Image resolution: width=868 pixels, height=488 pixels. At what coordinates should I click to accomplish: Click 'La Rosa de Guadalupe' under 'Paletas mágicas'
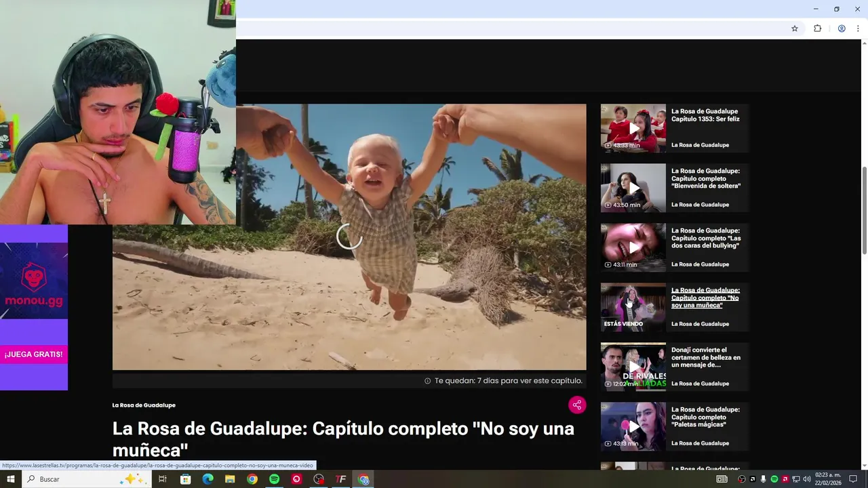point(700,443)
